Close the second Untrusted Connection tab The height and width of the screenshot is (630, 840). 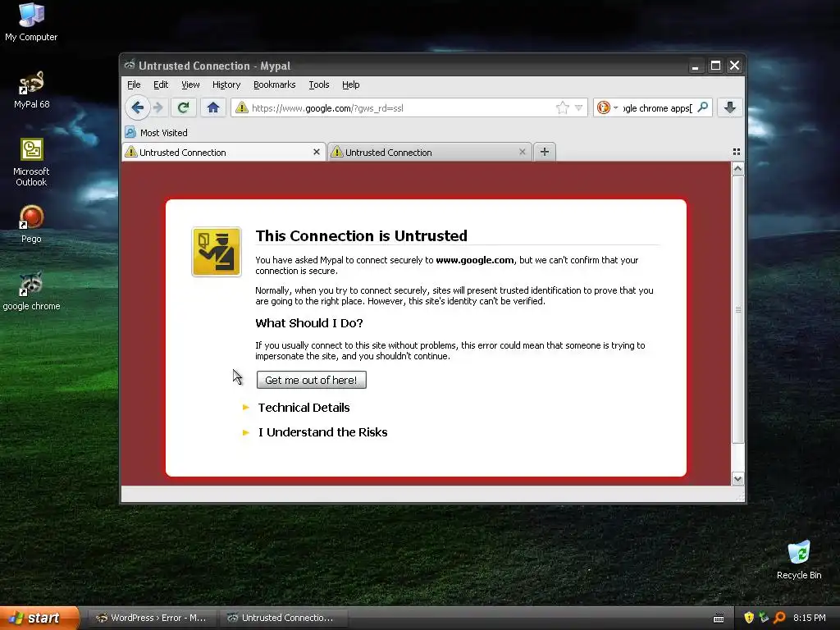click(523, 152)
